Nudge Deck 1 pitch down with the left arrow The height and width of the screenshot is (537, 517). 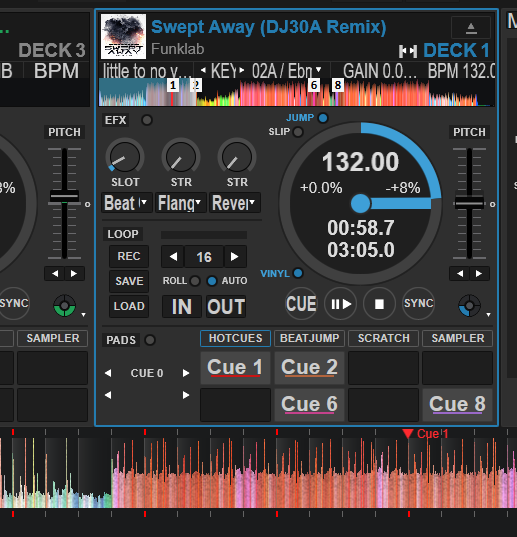460,274
